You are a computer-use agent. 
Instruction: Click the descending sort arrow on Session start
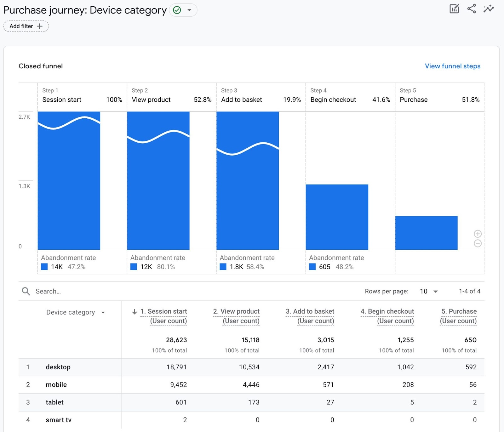(x=135, y=311)
